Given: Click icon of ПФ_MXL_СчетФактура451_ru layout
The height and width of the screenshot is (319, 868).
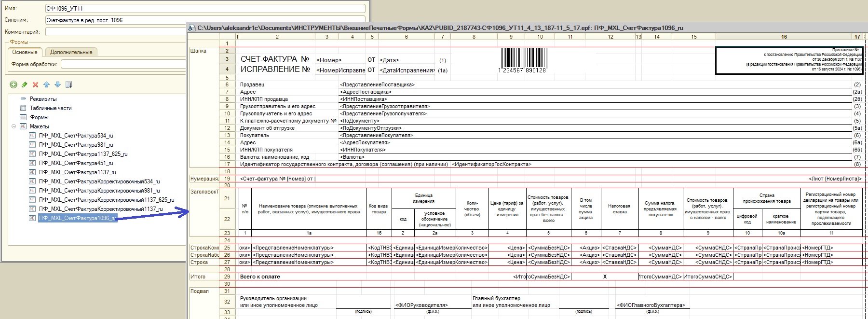Looking at the screenshot, I should (x=33, y=163).
